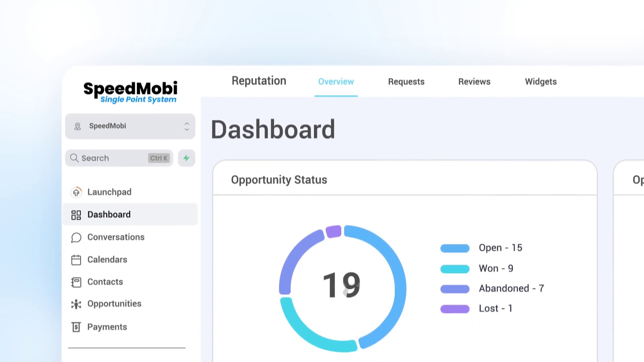Screen dimensions: 644x362
Task: Click the Launchpad rocket icon
Action: click(76, 192)
